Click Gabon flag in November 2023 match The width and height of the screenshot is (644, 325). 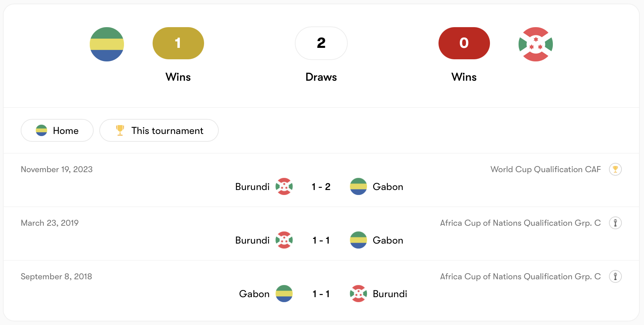coord(358,186)
